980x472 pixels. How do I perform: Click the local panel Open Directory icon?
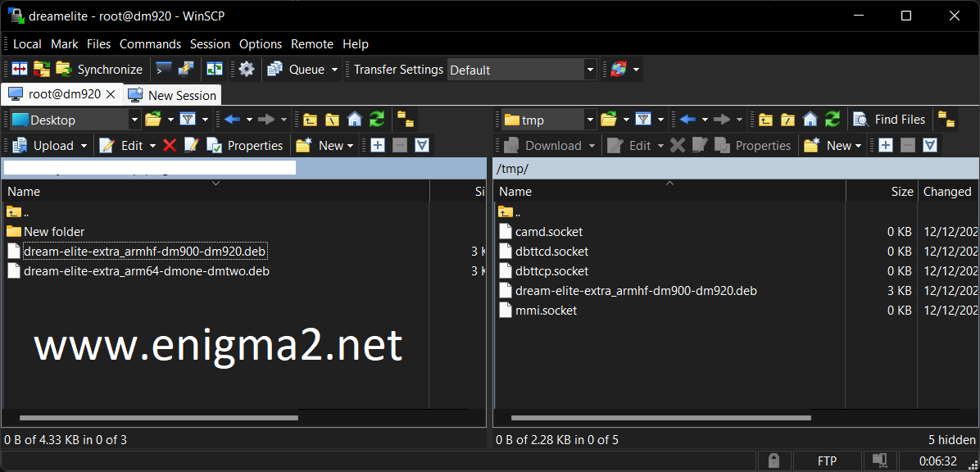(153, 120)
